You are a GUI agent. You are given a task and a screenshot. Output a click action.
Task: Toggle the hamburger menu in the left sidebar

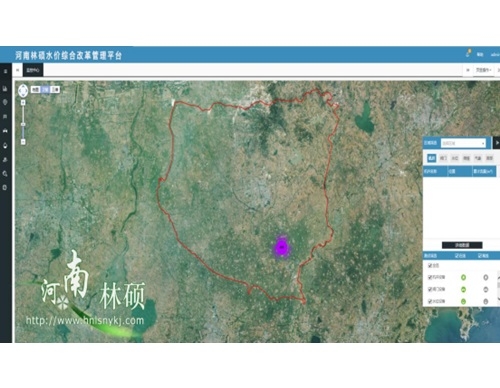tap(5, 71)
